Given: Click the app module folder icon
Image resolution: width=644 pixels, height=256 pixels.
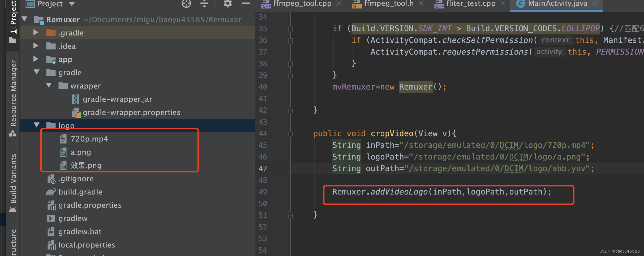Looking at the screenshot, I should tap(51, 60).
